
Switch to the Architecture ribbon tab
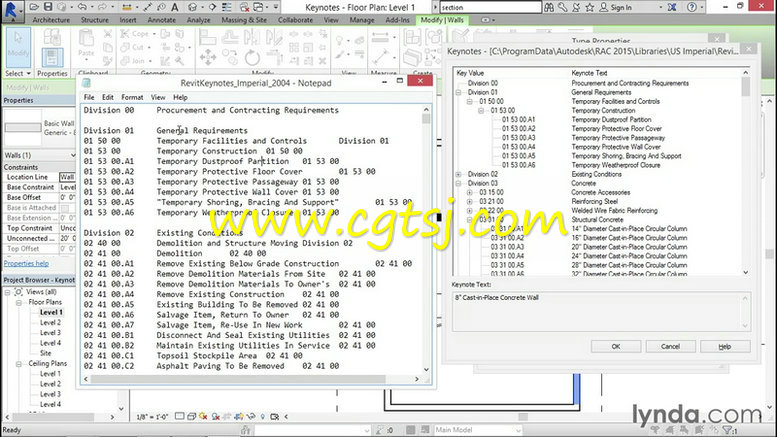[x=51, y=20]
